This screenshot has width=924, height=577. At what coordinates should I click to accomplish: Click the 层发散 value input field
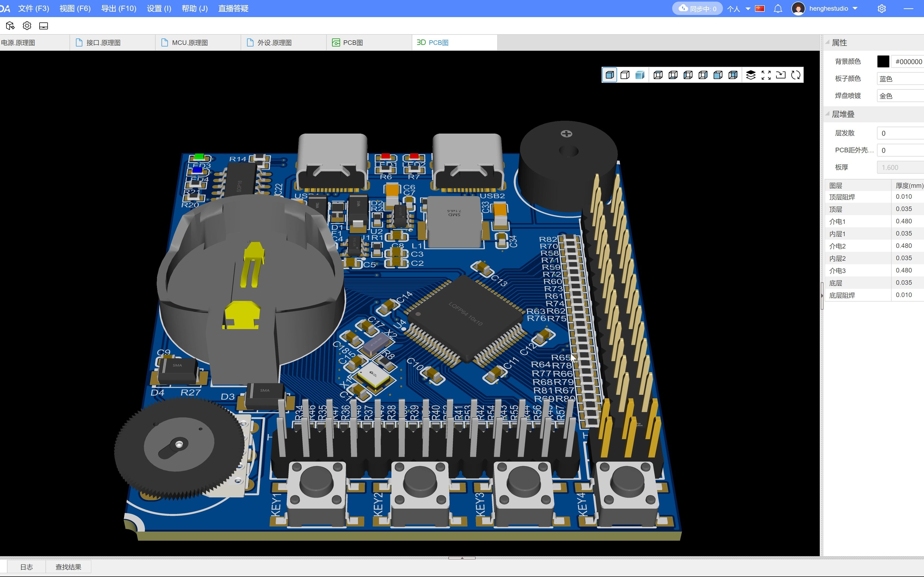pos(900,133)
